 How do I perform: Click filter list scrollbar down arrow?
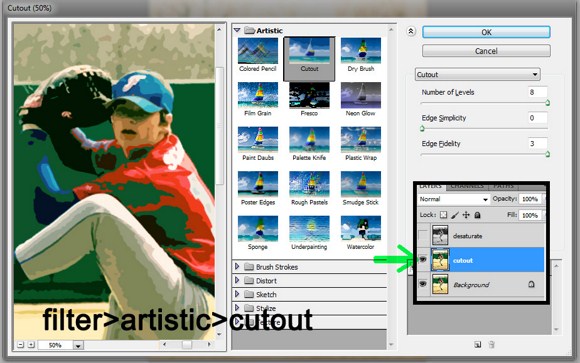391,345
